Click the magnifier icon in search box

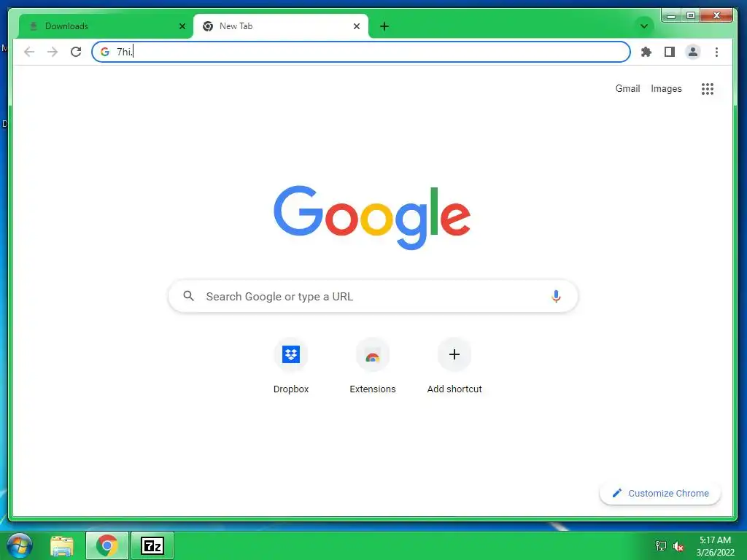pyautogui.click(x=189, y=296)
